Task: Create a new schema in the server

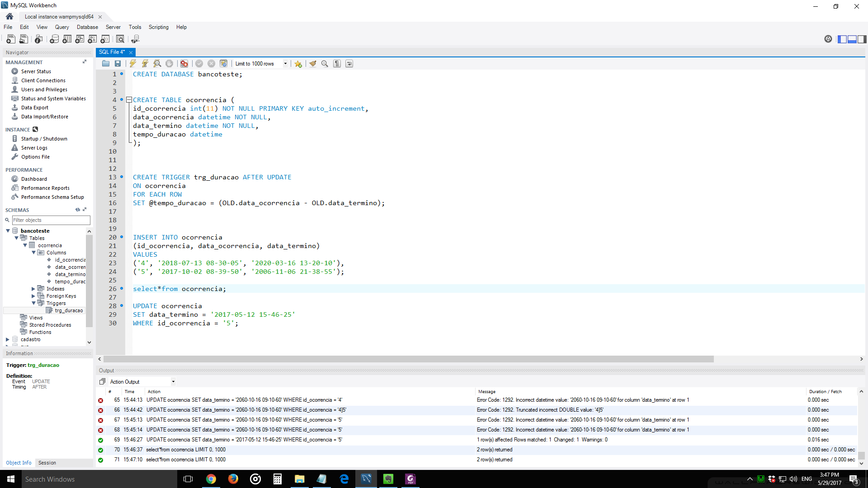Action: (54, 39)
